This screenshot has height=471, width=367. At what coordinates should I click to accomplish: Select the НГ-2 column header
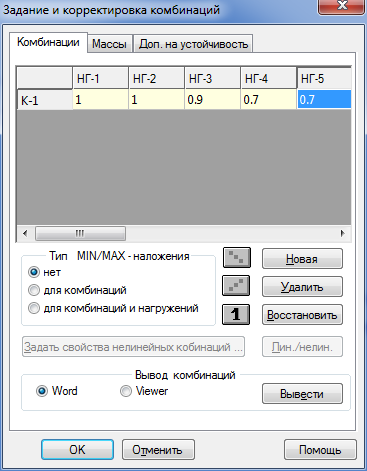coord(156,79)
